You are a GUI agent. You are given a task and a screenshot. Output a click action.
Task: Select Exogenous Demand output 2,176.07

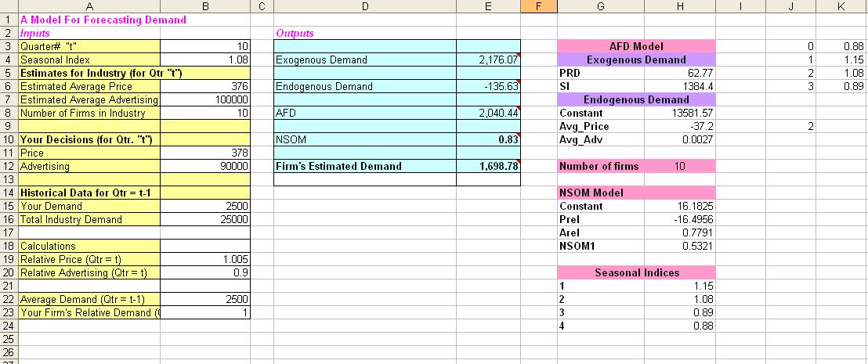488,59
